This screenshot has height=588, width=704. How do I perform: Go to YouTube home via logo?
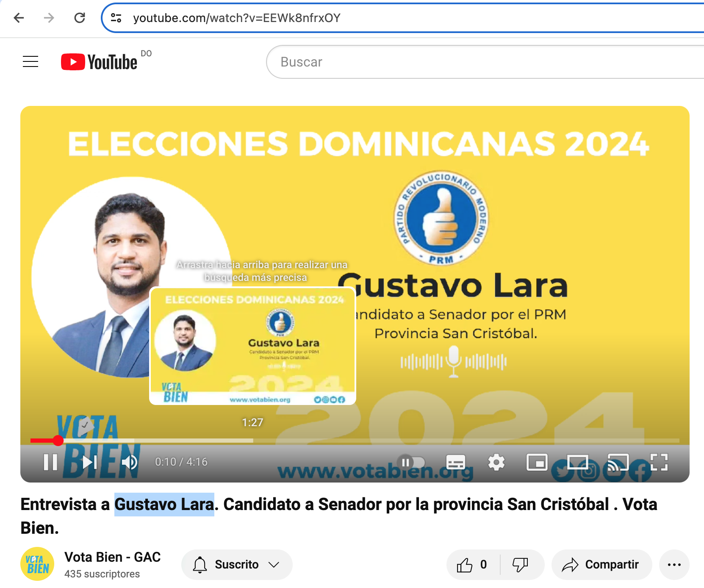(100, 62)
